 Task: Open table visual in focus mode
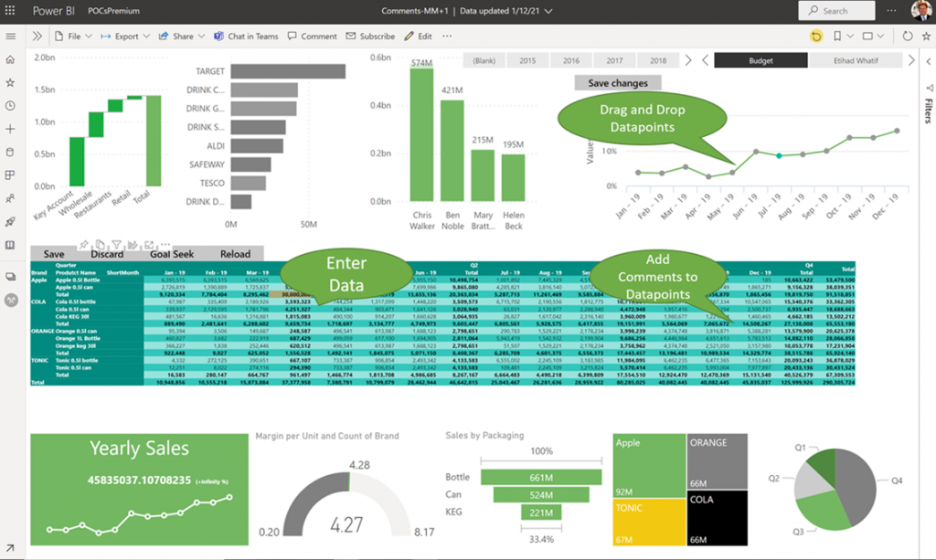(149, 245)
